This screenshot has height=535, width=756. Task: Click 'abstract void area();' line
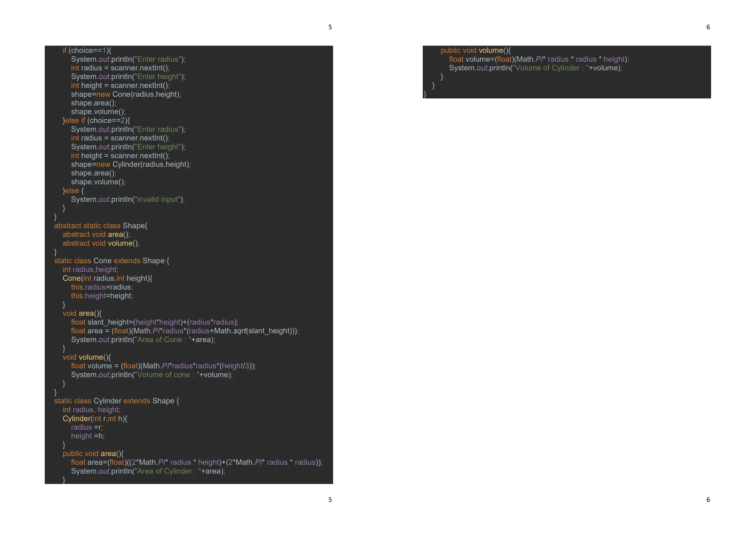click(x=96, y=235)
